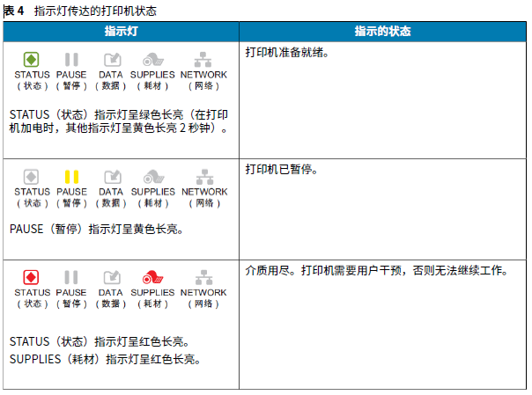Click the yellow PAUSE icon in paused row
This screenshot has height=395, width=532.
(71, 177)
